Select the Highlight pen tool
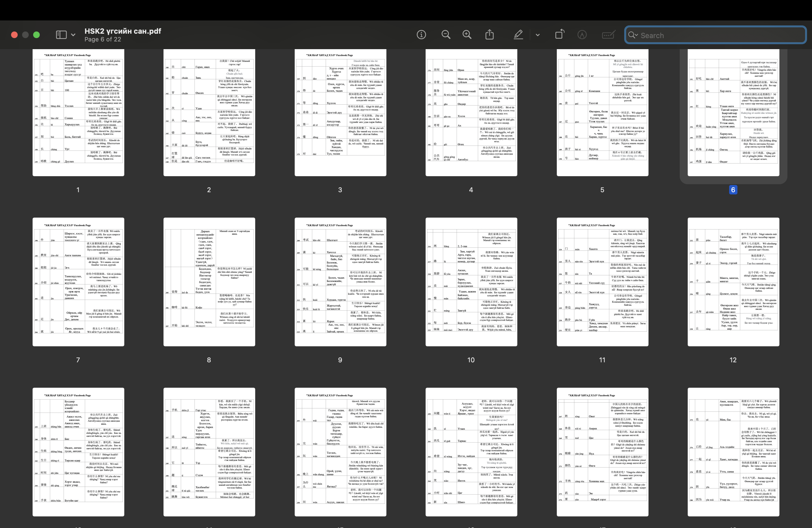 pos(518,35)
